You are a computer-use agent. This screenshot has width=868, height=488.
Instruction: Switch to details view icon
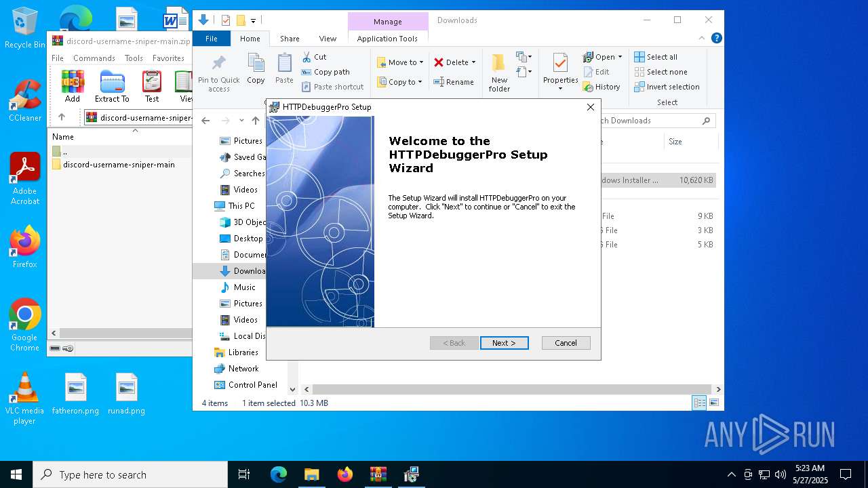pyautogui.click(x=699, y=403)
